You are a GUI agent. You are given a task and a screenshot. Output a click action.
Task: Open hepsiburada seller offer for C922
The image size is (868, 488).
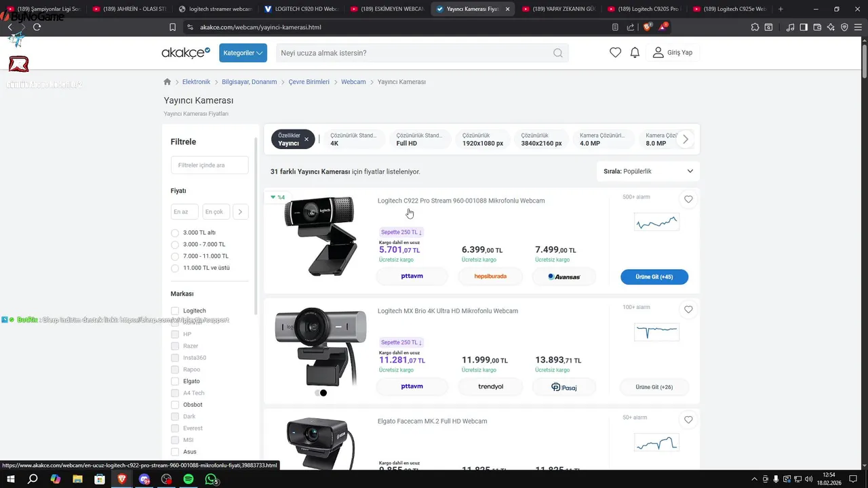point(490,277)
